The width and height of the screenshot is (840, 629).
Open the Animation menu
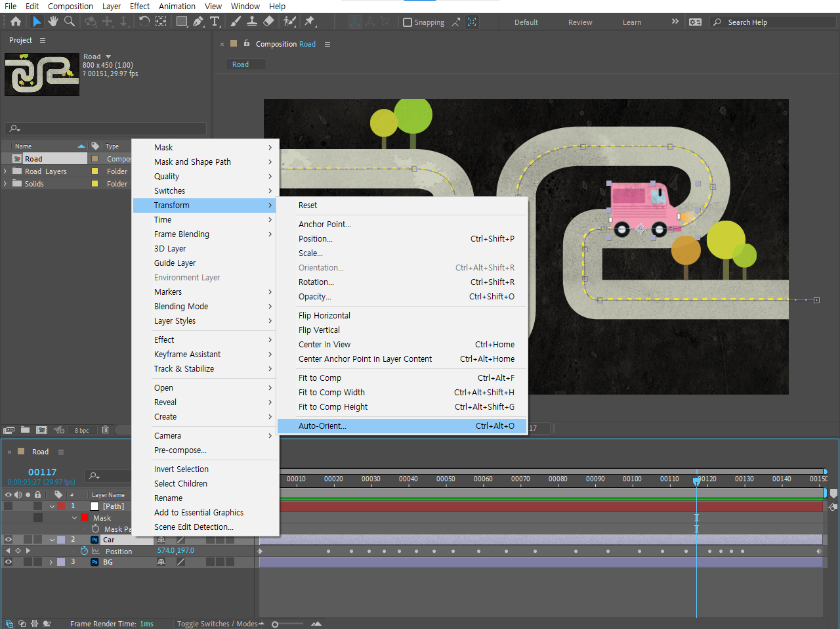click(x=177, y=6)
